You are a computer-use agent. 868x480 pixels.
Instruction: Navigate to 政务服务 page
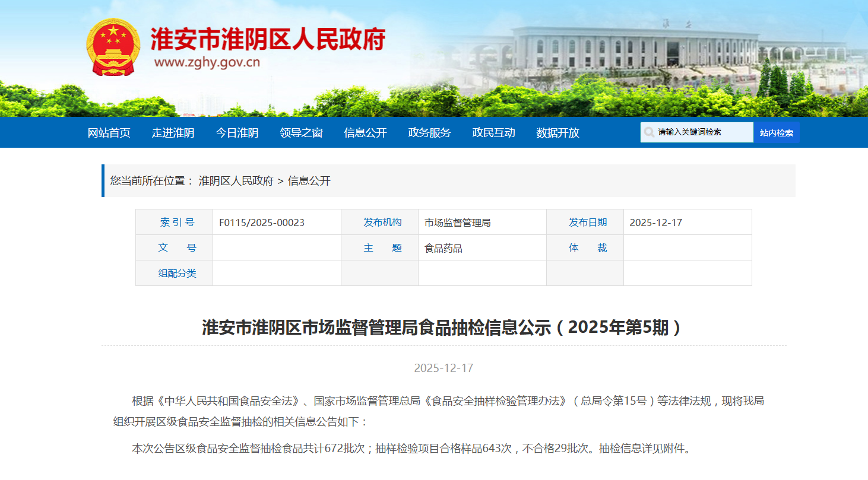pyautogui.click(x=429, y=133)
